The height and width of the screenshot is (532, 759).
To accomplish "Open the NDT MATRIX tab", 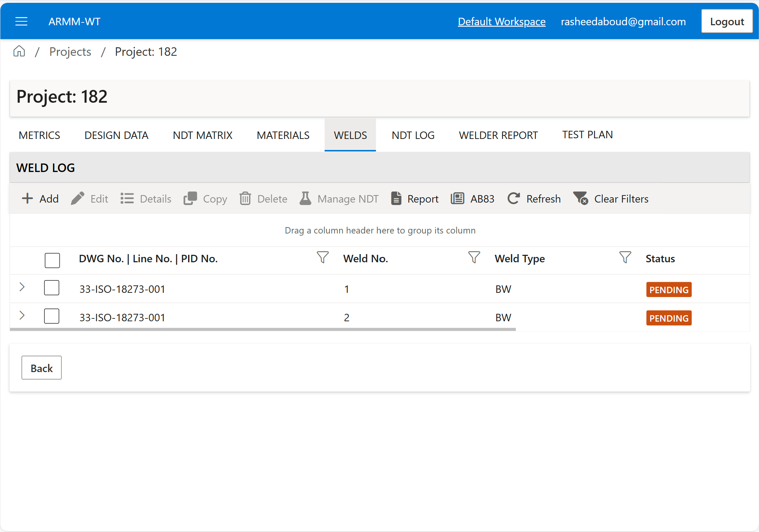I will click(203, 135).
